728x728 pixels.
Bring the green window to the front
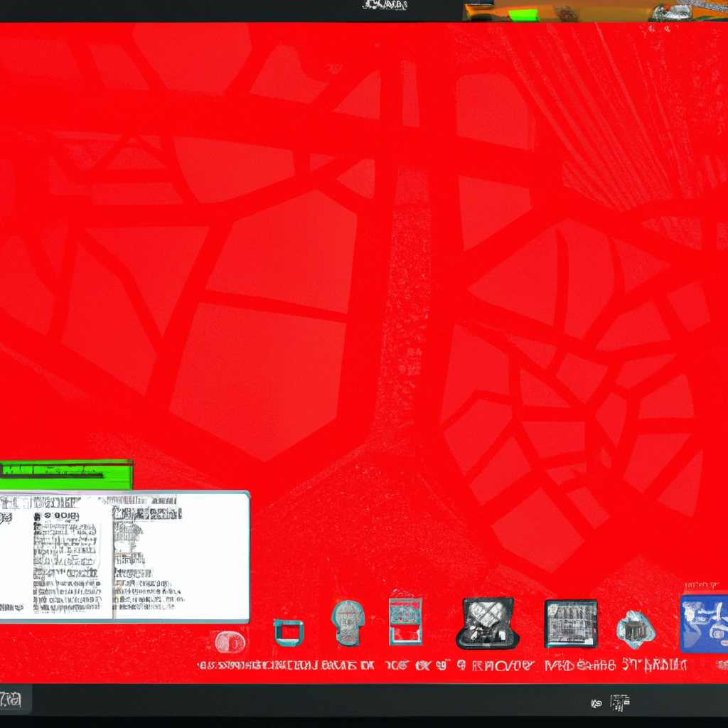click(66, 474)
